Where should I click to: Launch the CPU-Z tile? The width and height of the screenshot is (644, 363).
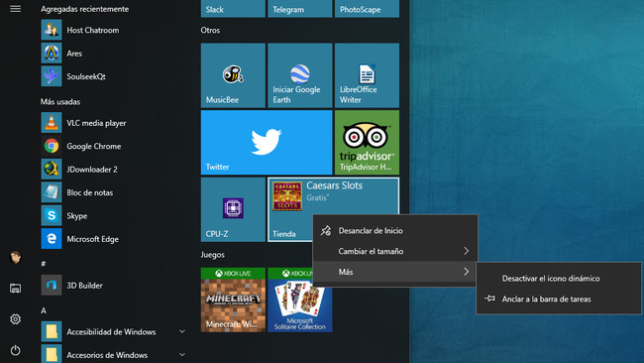click(x=233, y=209)
